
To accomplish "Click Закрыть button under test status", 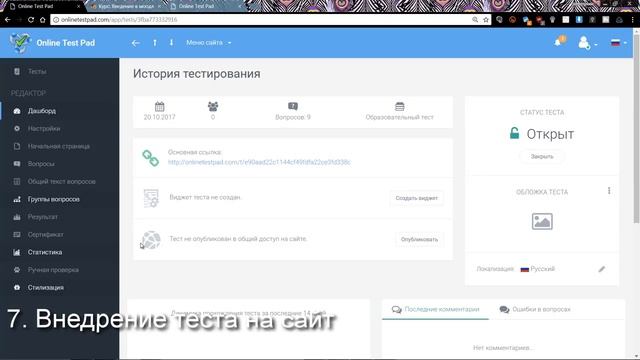I will [x=542, y=156].
